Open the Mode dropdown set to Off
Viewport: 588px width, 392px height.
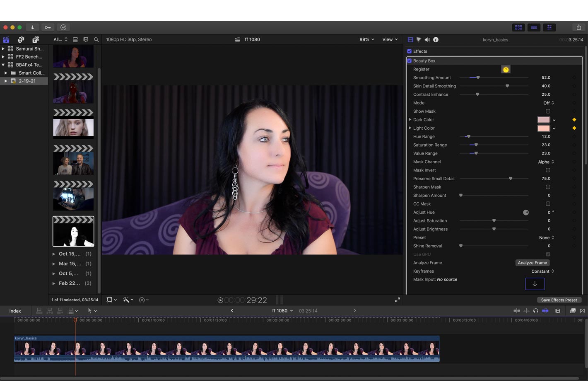pyautogui.click(x=548, y=103)
